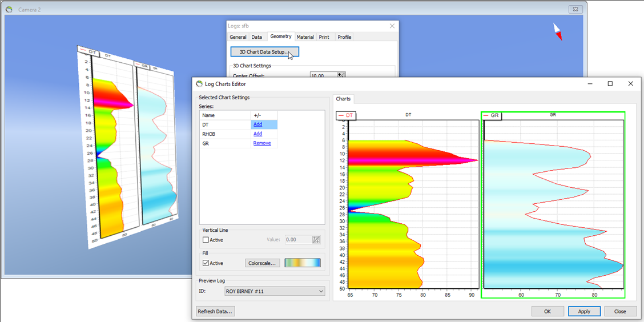644x322 pixels.
Task: Click the 3D Chart Data Setup button
Action: click(x=265, y=52)
